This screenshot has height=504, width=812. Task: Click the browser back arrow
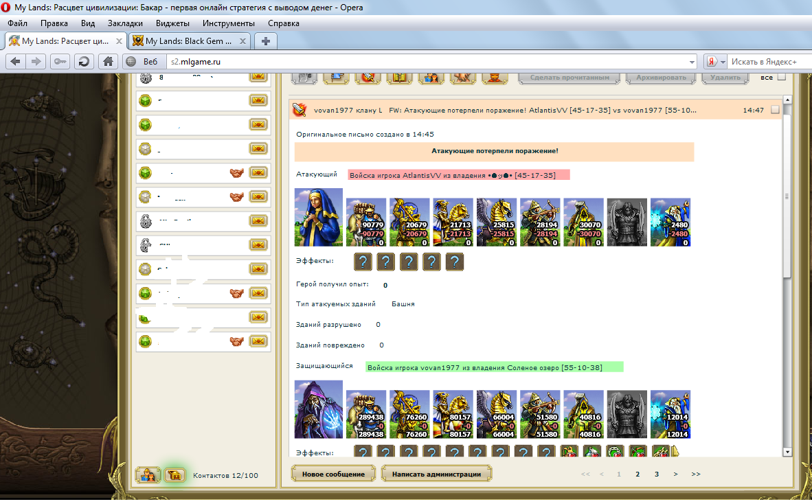click(16, 62)
